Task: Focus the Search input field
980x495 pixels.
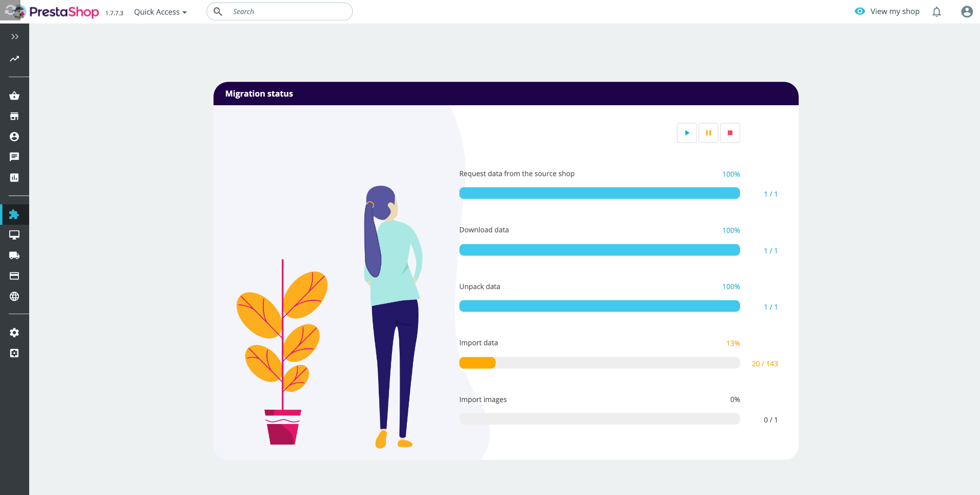Action: (x=280, y=11)
